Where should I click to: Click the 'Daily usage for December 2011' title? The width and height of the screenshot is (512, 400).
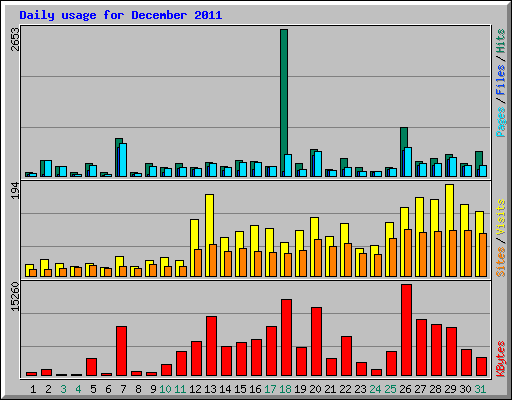pyautogui.click(x=121, y=15)
